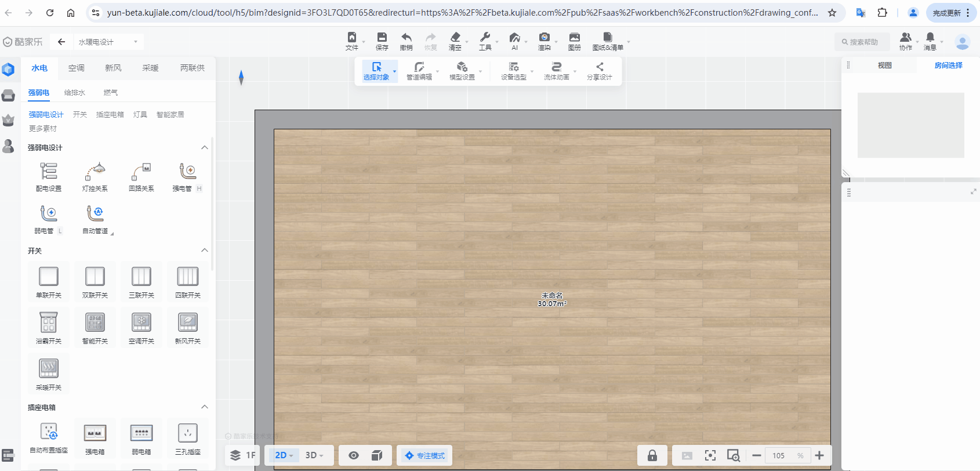
Task: Switch to the 空调 tab
Action: coord(76,68)
